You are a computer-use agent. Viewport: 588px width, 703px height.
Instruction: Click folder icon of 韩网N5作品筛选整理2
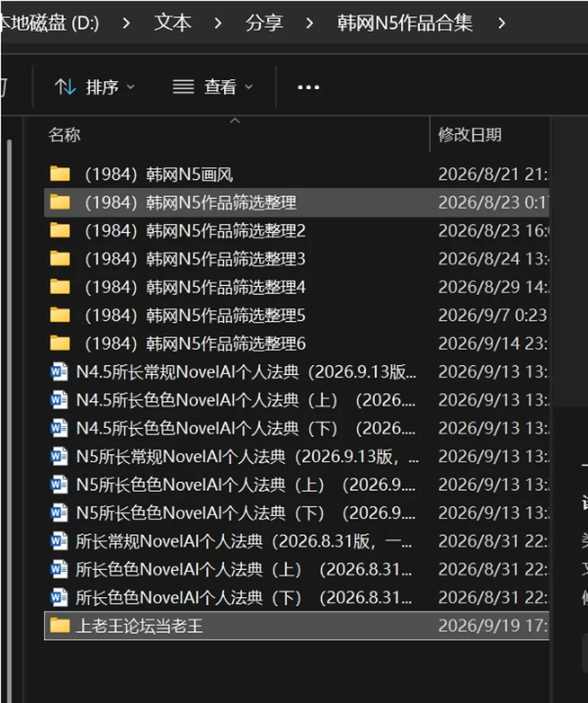pos(59,230)
